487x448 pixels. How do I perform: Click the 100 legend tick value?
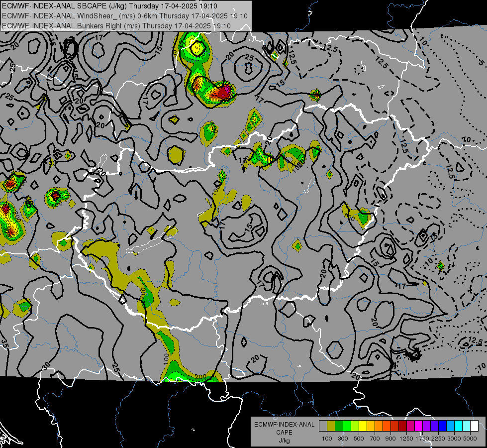pyautogui.click(x=327, y=439)
